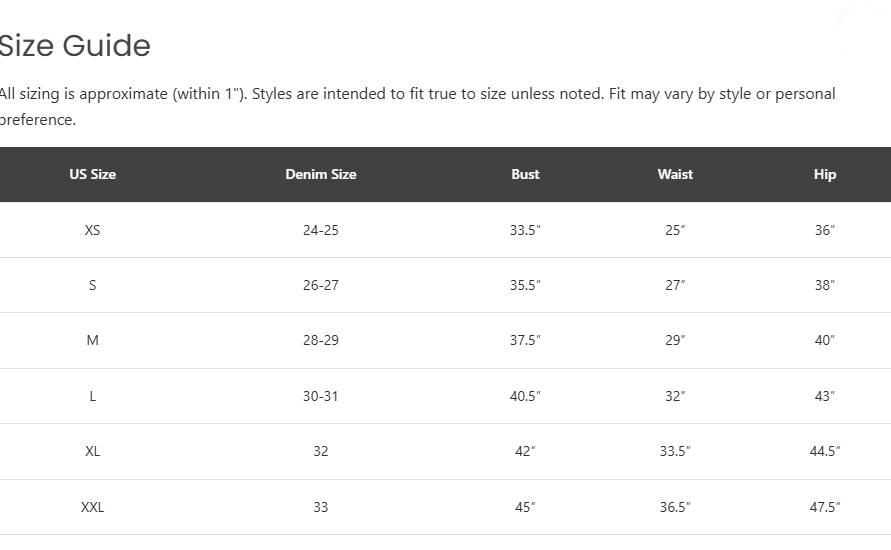891x550 pixels.
Task: Select the Denim Size column header
Action: pyautogui.click(x=320, y=174)
